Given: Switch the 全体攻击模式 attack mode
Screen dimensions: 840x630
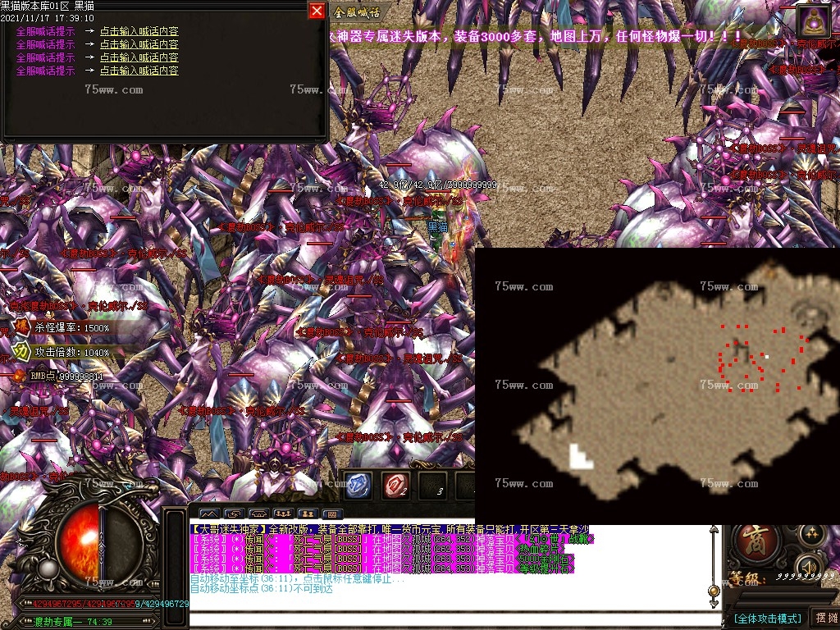Looking at the screenshot, I should point(767,618).
